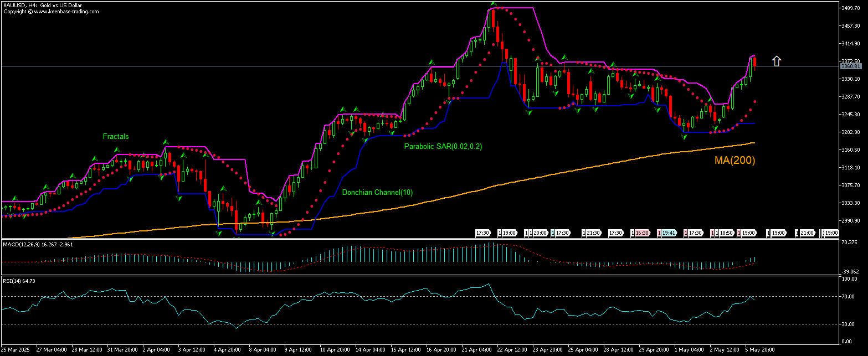868x356 pixels.
Task: Click the Fractals label on the chart
Action: [115, 136]
